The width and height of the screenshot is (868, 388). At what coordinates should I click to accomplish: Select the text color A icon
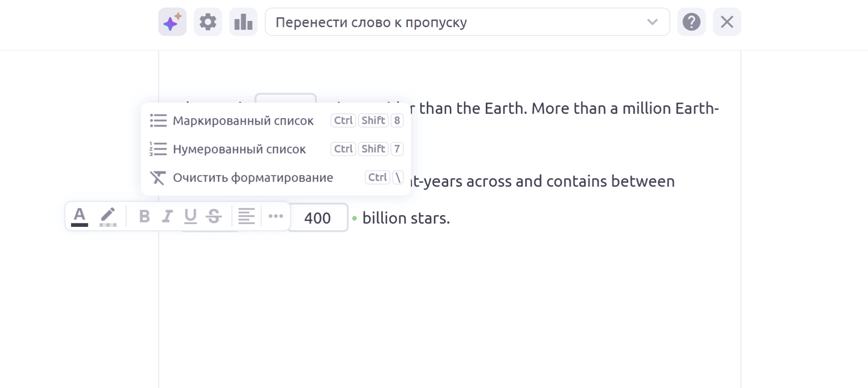coord(79,217)
